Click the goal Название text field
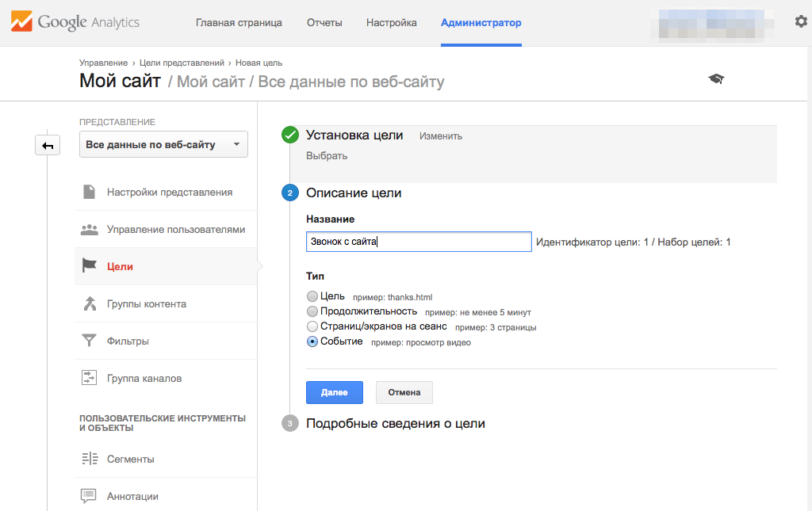812x511 pixels. coord(419,242)
